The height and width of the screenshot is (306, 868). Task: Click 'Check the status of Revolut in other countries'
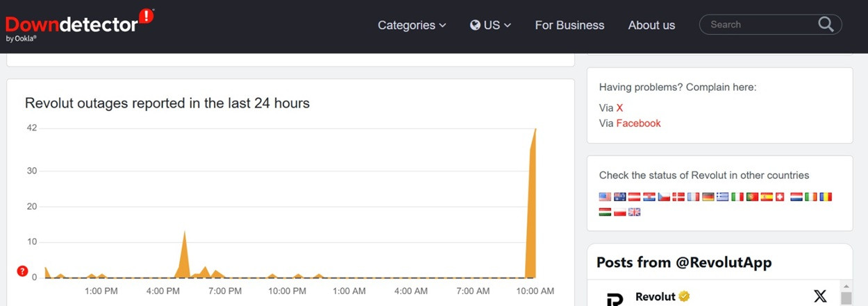coord(704,175)
